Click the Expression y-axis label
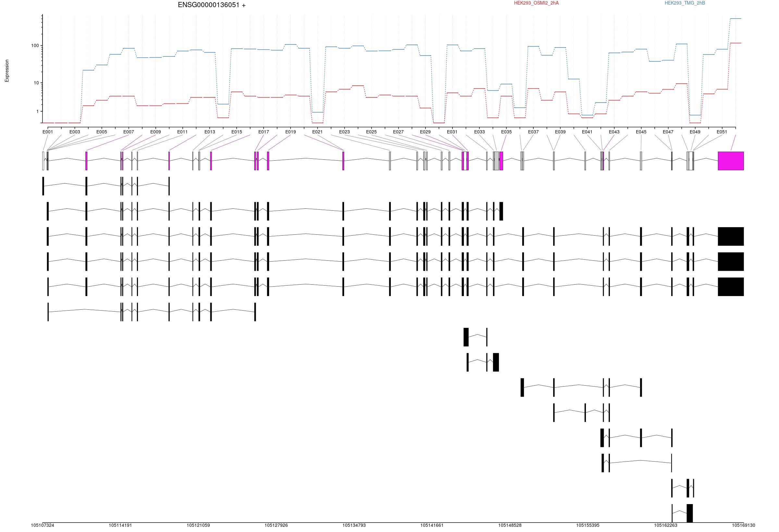Screen dimensions: 779x532 7,71
